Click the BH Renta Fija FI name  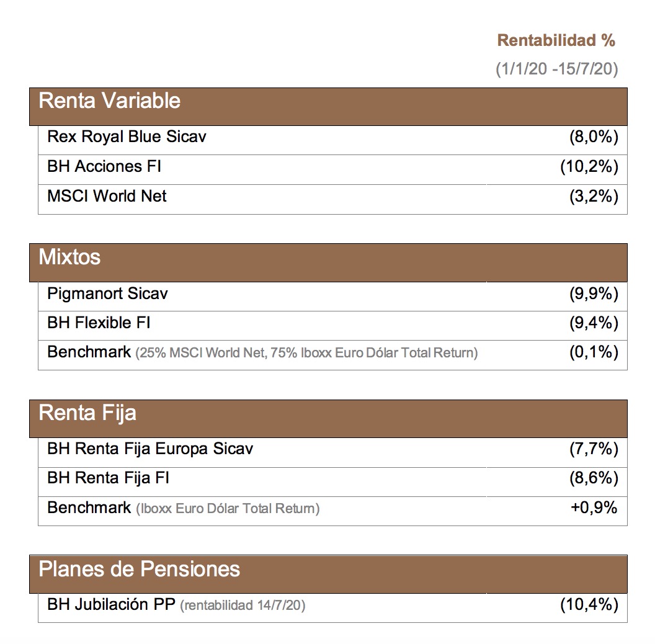click(x=109, y=478)
